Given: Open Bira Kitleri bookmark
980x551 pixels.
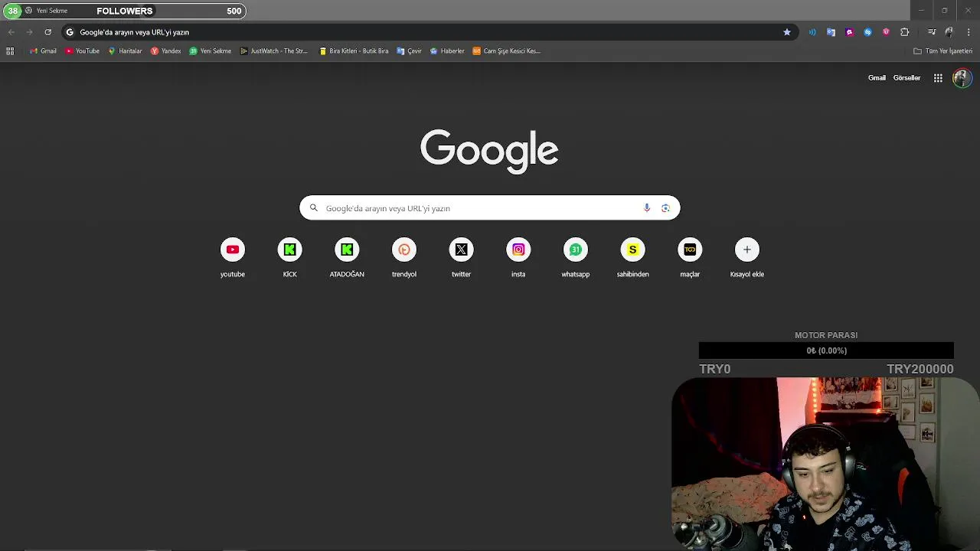Looking at the screenshot, I should pos(354,51).
